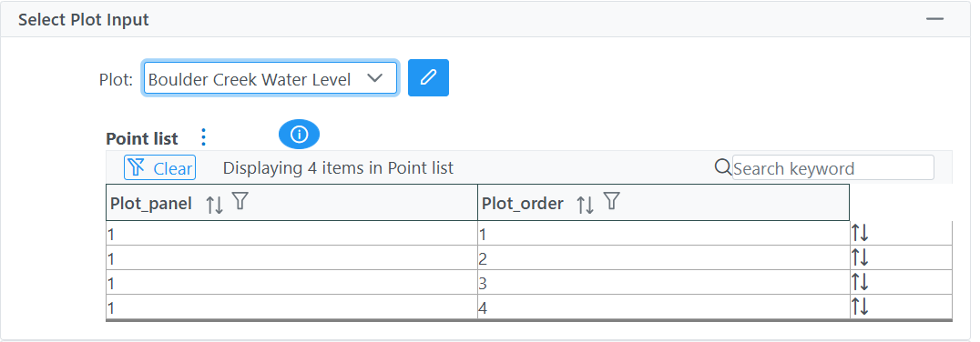Open the Boulder Creek Water Level dropdown

[x=271, y=78]
